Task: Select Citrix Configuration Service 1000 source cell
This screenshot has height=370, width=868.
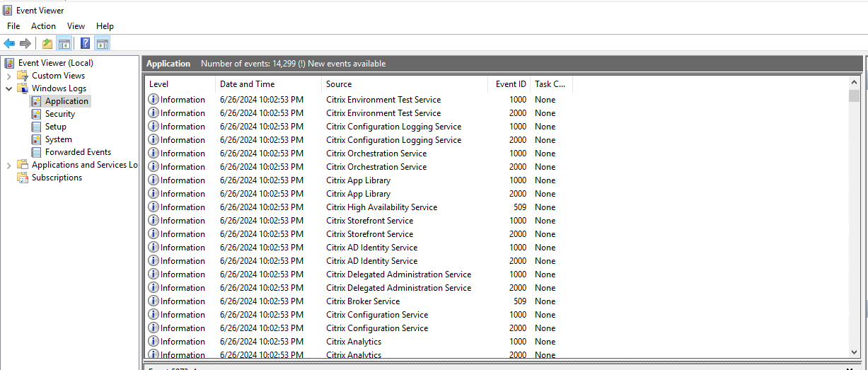Action: [377, 315]
